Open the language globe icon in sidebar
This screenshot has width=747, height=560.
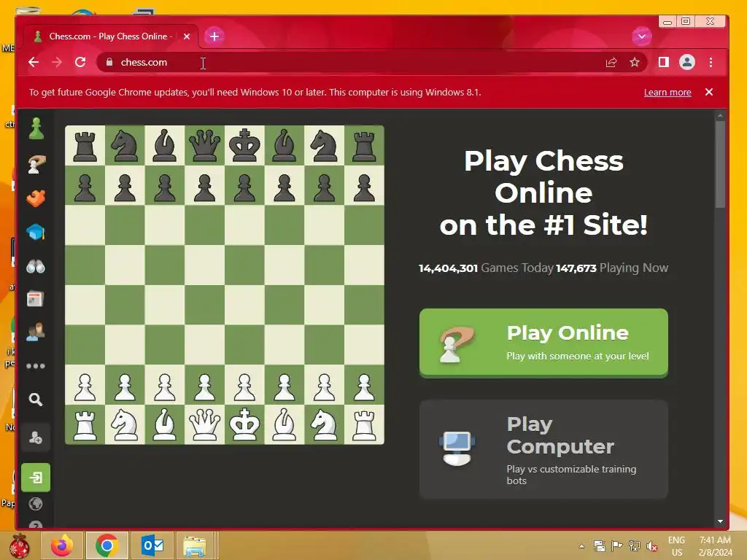[36, 504]
